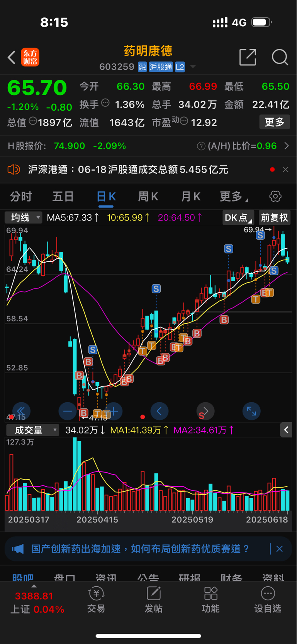Viewport: 297px width, 644px height.
Task: Collapse side panel using left chevron
Action: pyautogui.click(x=286, y=430)
